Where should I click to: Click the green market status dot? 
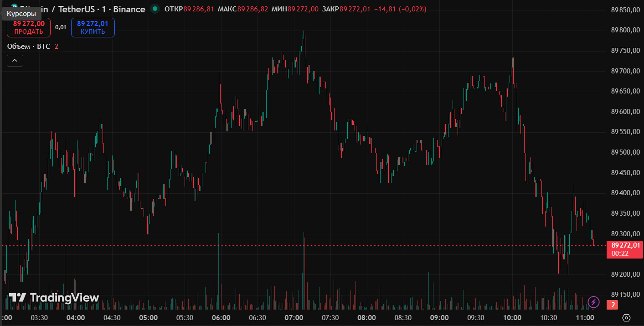155,9
